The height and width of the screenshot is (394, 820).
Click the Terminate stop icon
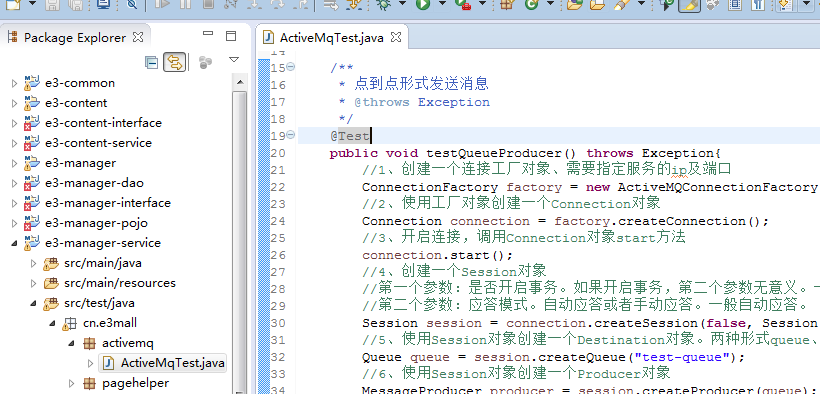pos(208,4)
